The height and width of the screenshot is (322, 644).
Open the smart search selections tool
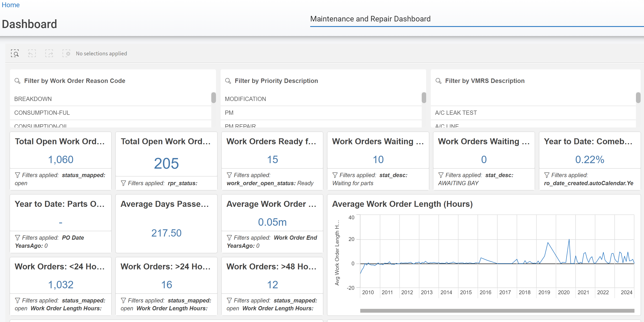tap(15, 53)
